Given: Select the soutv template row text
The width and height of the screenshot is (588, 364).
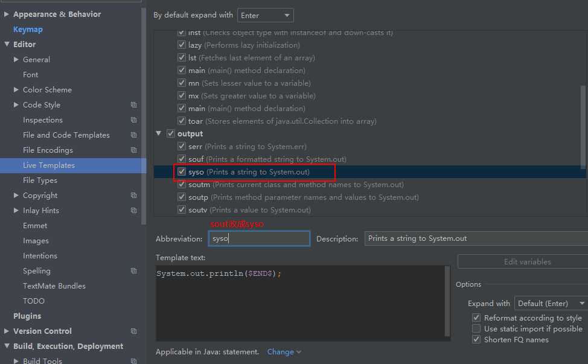Looking at the screenshot, I should click(x=249, y=210).
